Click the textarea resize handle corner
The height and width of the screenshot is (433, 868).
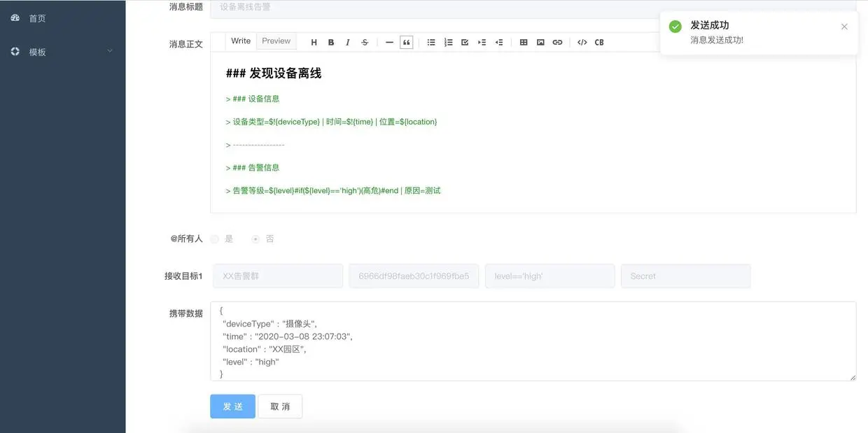(x=852, y=377)
